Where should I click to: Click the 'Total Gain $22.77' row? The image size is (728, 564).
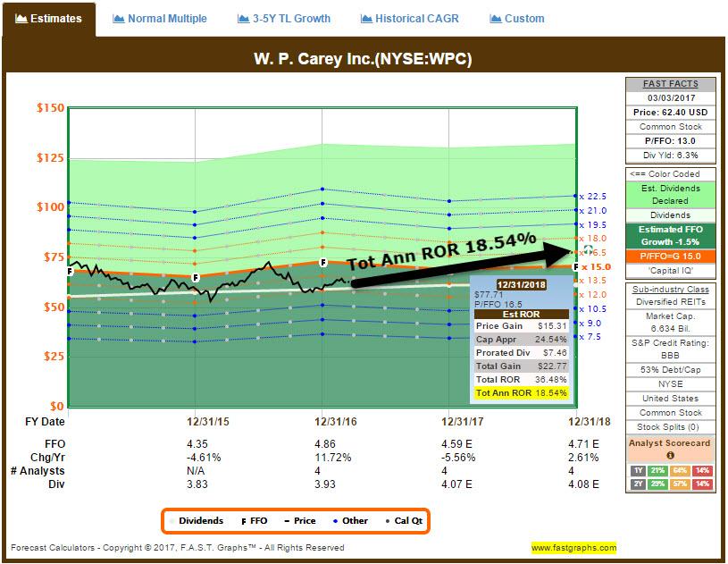(522, 366)
